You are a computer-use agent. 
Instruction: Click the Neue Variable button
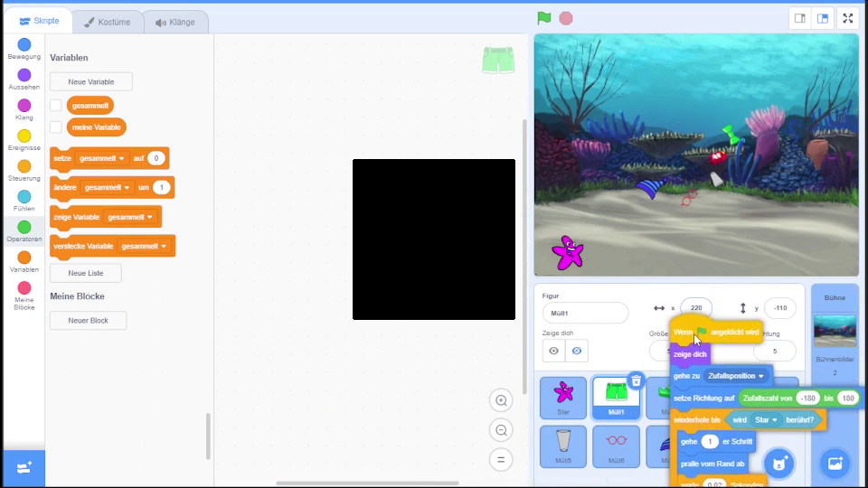90,81
